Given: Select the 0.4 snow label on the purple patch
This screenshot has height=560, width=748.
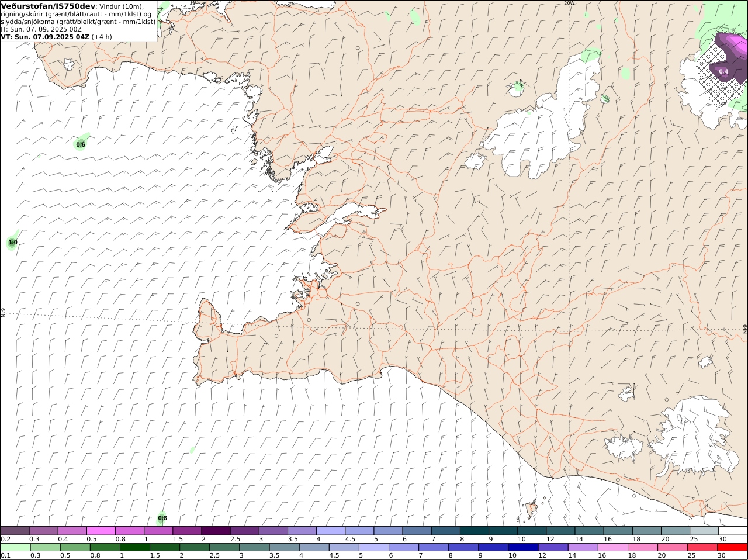Looking at the screenshot, I should 723,71.
